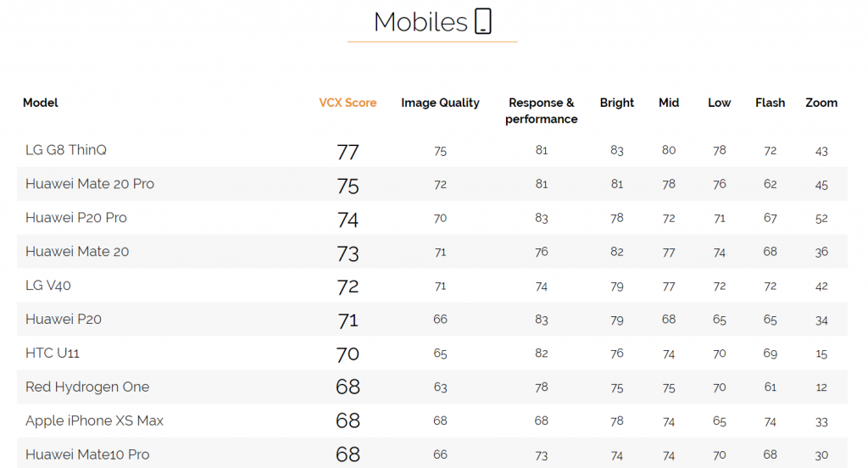
Task: Open Huawei P20 Pro details
Action: tap(76, 218)
